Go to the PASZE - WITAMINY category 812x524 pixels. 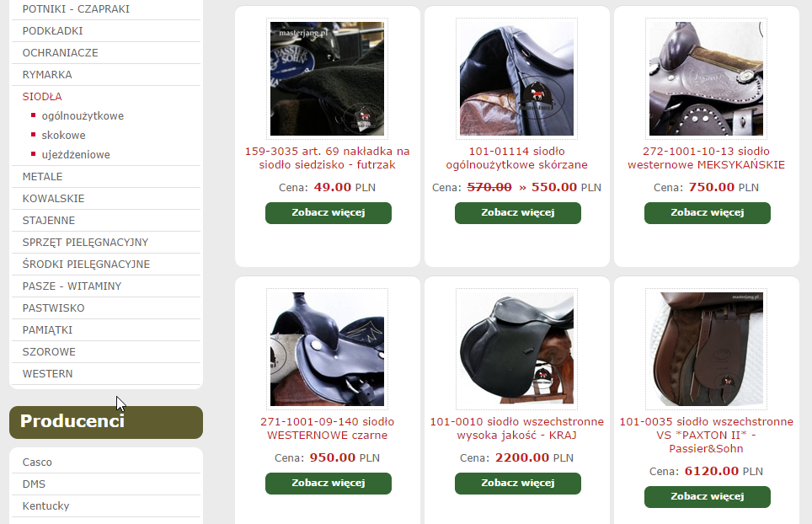click(x=72, y=286)
